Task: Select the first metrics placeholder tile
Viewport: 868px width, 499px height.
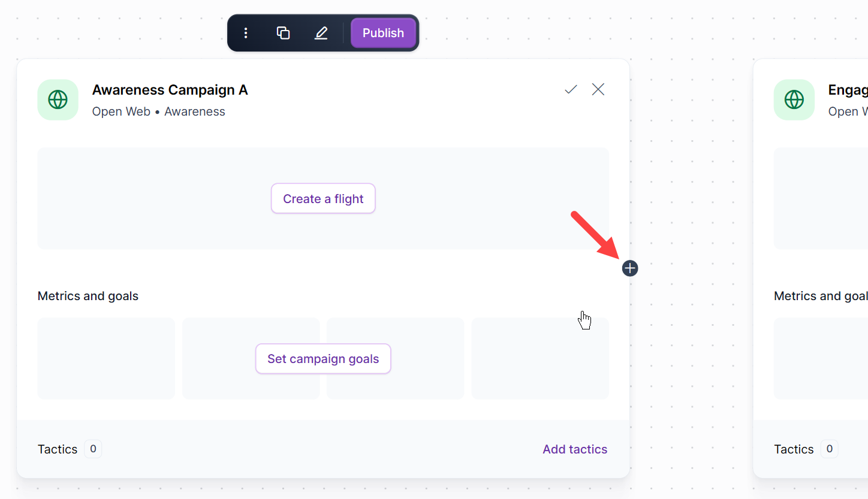Action: point(106,358)
